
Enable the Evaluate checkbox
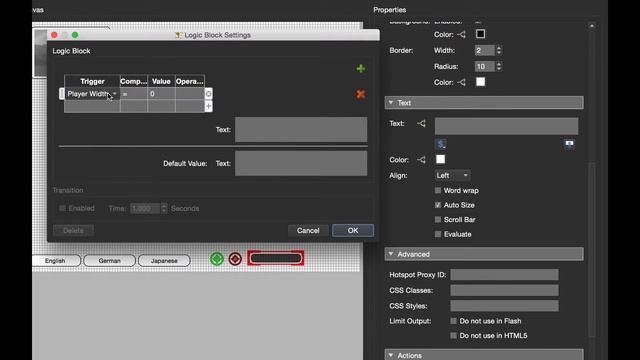click(x=438, y=234)
